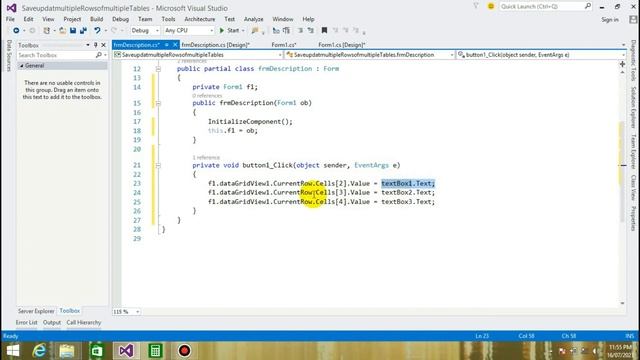
Task: Open the Calculator icon on the taskbar
Action: point(155,351)
